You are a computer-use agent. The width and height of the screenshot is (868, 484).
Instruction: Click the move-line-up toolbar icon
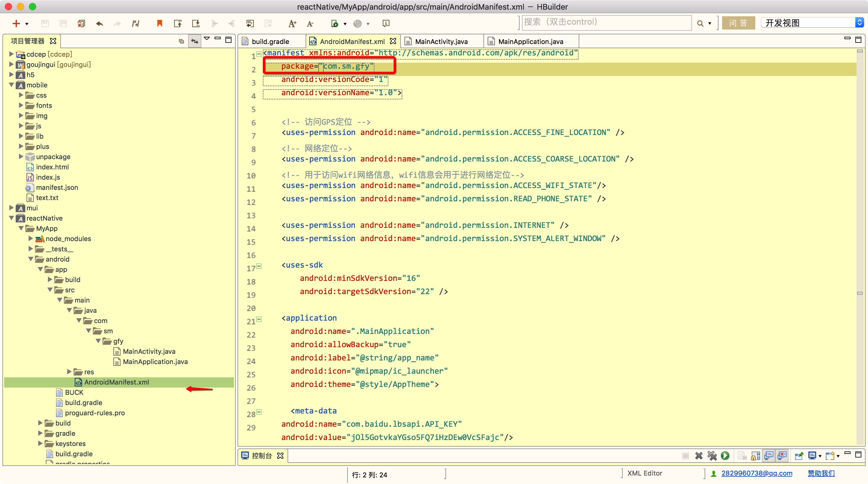point(178,23)
